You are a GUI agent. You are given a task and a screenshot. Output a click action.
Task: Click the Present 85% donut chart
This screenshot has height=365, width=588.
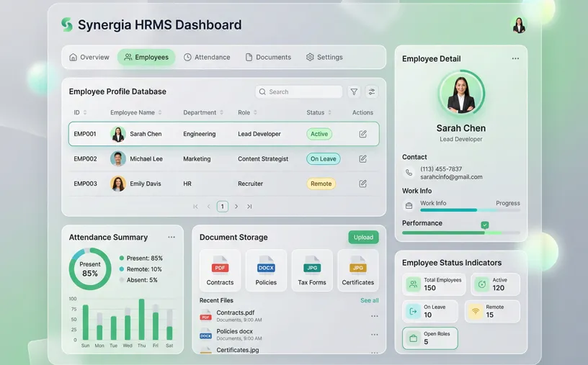pyautogui.click(x=90, y=269)
